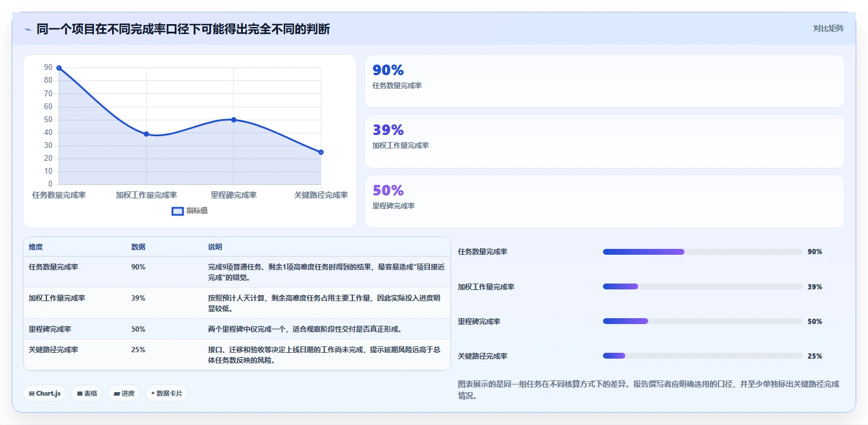Click the description starting 按照预计人天计算
The image size is (868, 425).
(325, 303)
